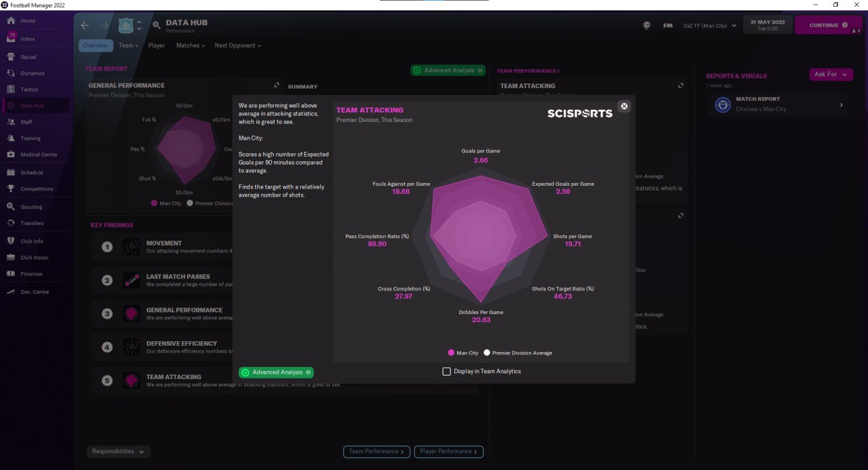
Task: Click the Team Performance button at bottom
Action: [x=377, y=451]
